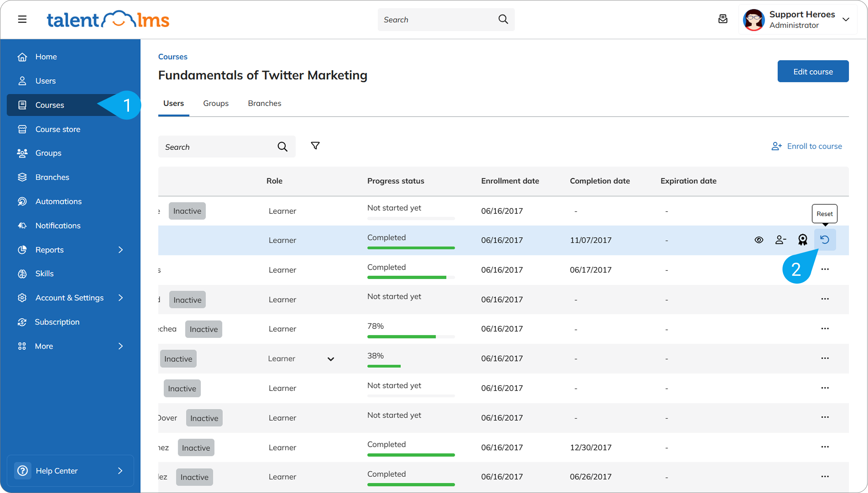Click the TalentLMS logo
Image resolution: width=868 pixels, height=493 pixels.
[x=108, y=19]
